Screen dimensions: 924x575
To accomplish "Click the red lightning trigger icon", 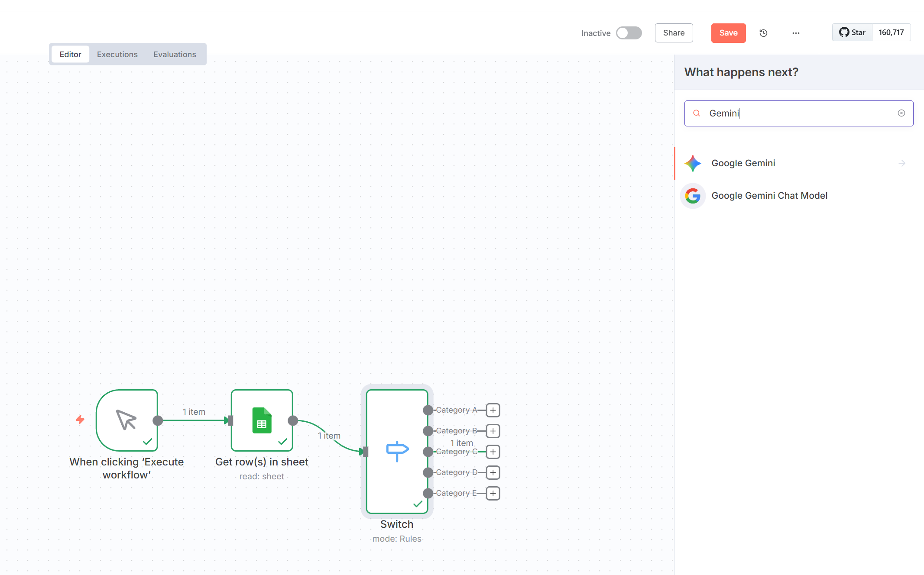I will click(80, 419).
